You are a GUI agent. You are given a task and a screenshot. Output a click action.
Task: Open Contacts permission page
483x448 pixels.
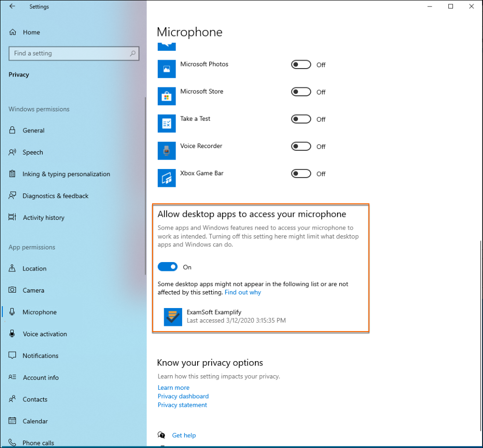[x=35, y=399]
